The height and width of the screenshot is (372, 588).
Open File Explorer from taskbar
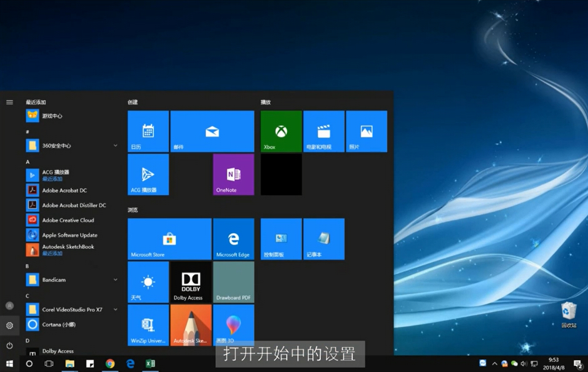[70, 363]
